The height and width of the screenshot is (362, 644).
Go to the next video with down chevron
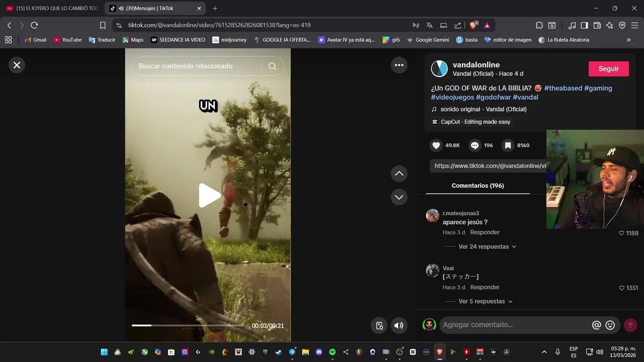click(x=399, y=197)
